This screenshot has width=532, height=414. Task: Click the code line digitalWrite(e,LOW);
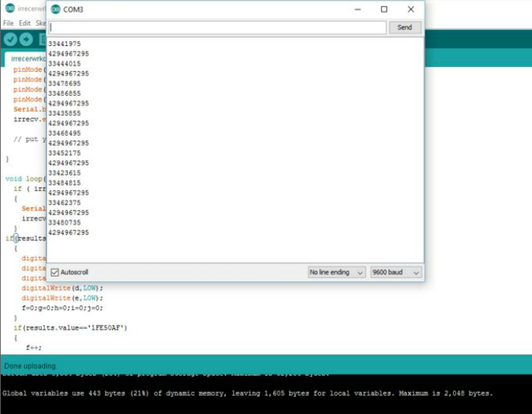(x=62, y=298)
